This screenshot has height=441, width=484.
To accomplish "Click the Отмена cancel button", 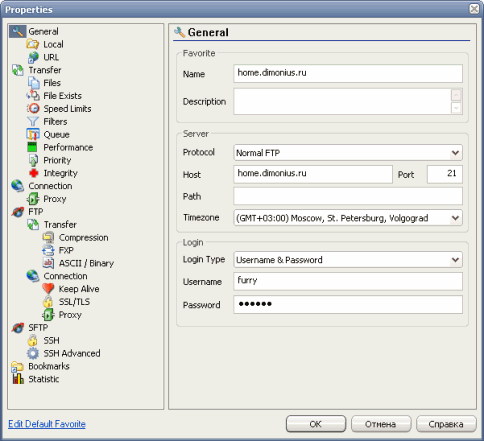I will (x=381, y=424).
